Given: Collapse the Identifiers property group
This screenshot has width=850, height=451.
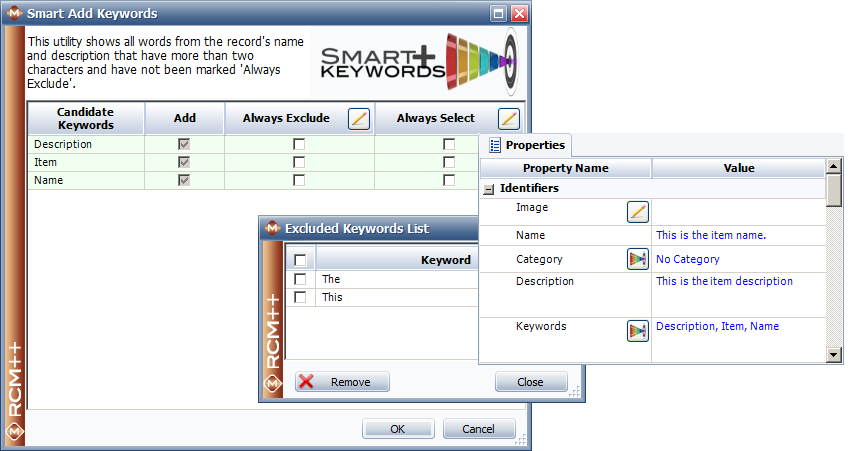Looking at the screenshot, I should (x=489, y=188).
